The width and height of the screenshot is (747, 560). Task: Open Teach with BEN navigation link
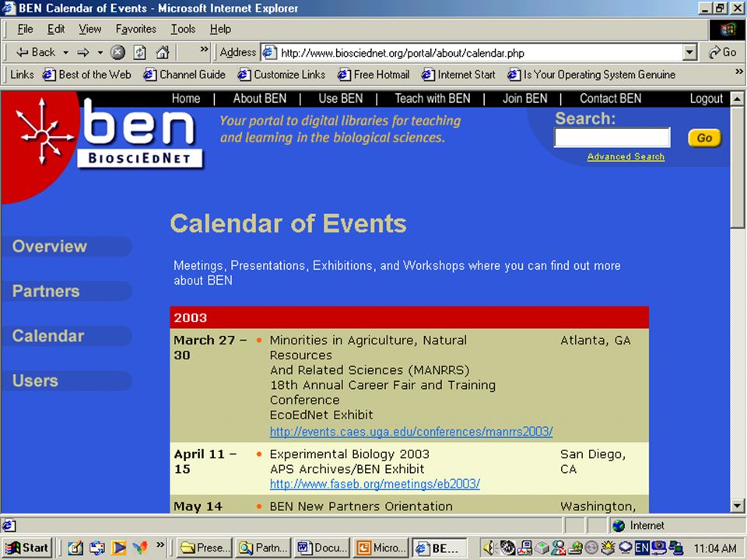point(433,99)
